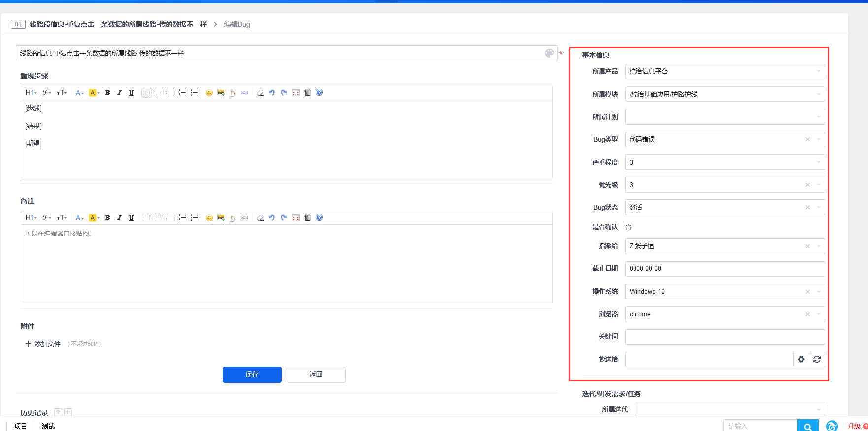Viewport: 868px width, 431px height.
Task: Click the help icon in 重现步骤 toolbar
Action: [319, 93]
